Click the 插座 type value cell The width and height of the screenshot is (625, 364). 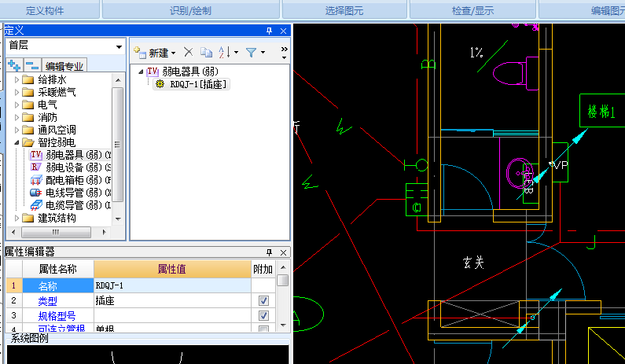(172, 300)
